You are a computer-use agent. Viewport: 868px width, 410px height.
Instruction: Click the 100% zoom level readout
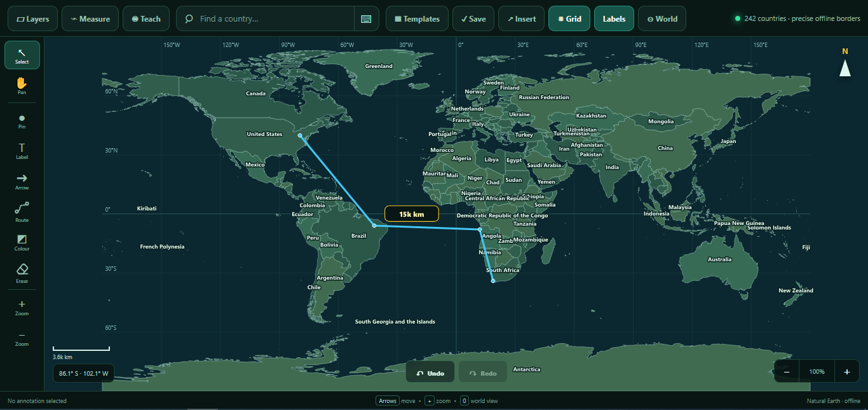point(817,372)
